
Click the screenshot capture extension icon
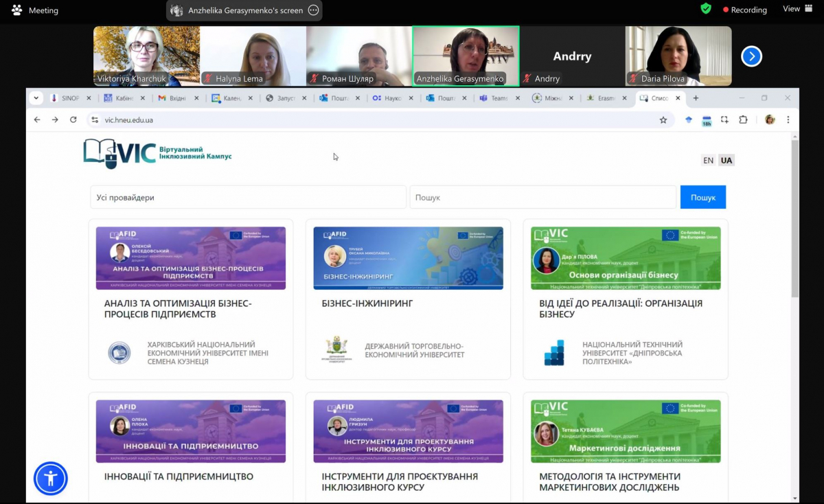click(x=724, y=119)
